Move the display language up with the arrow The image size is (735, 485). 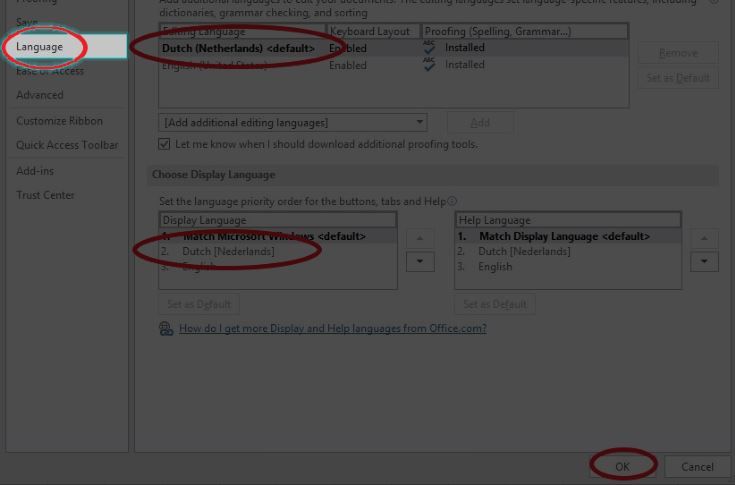(x=420, y=238)
